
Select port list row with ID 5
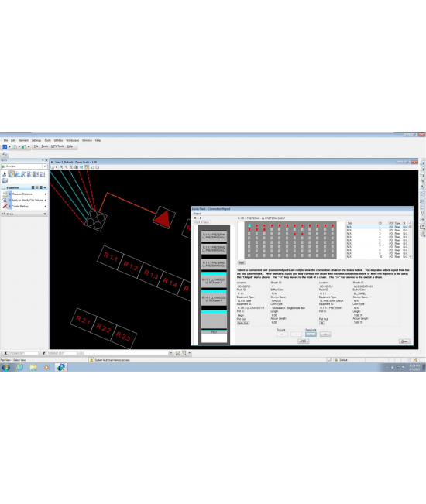pyautogui.click(x=378, y=240)
